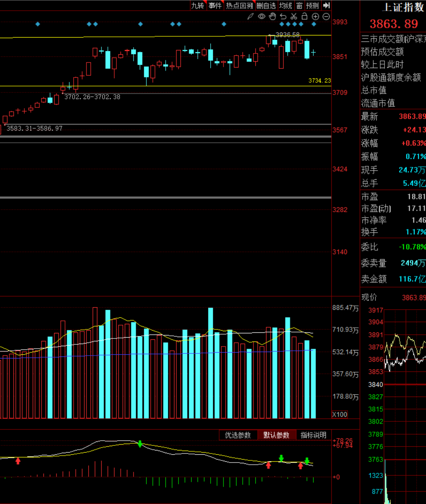Open the 指标说明 indicator description

(313, 435)
